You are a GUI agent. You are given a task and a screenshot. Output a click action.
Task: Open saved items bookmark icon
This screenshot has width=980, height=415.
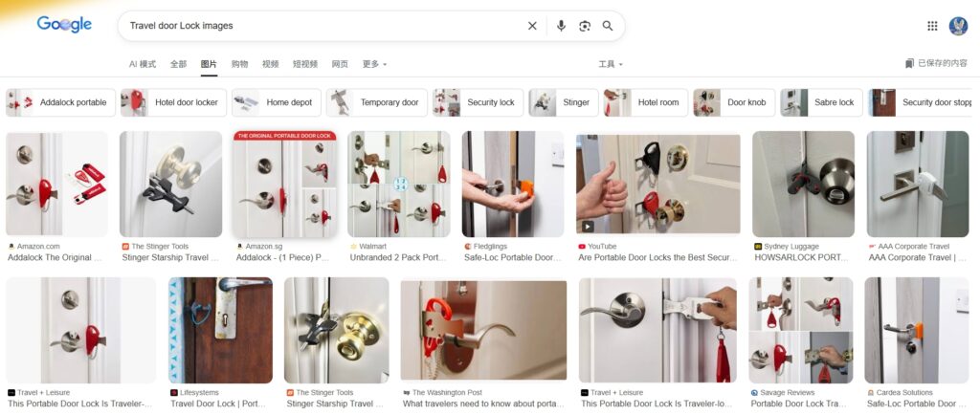tap(910, 64)
